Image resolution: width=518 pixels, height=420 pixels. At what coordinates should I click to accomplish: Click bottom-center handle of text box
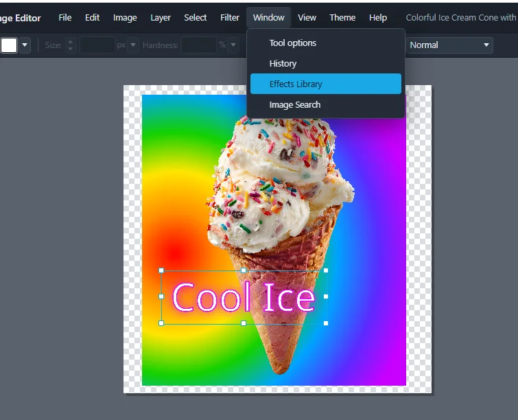pos(244,323)
